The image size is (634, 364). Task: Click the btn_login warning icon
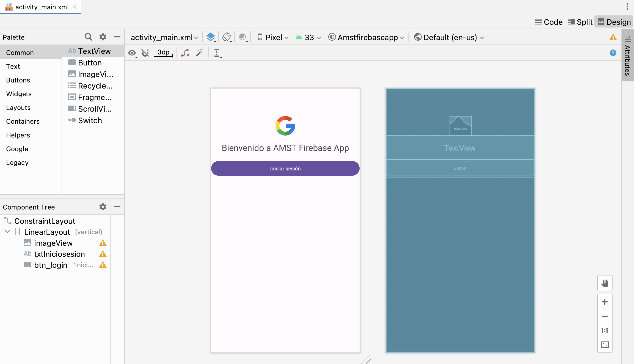(103, 265)
